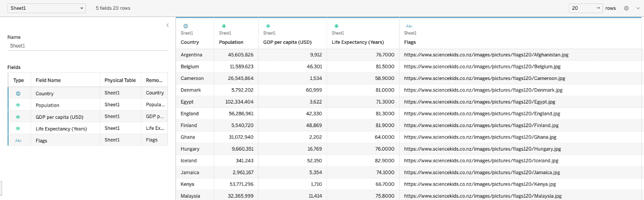Select the Life Expectancy (Years) field row
The width and height of the screenshot is (644, 200).
[87, 128]
